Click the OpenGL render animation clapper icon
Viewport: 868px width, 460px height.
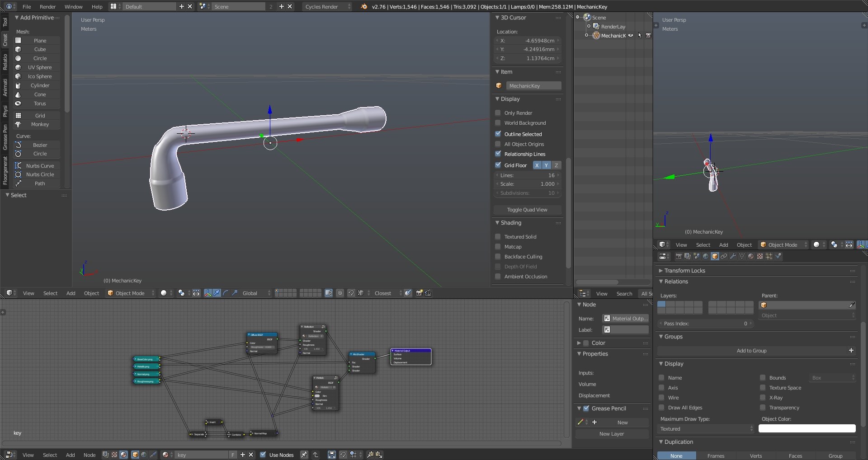click(x=428, y=293)
